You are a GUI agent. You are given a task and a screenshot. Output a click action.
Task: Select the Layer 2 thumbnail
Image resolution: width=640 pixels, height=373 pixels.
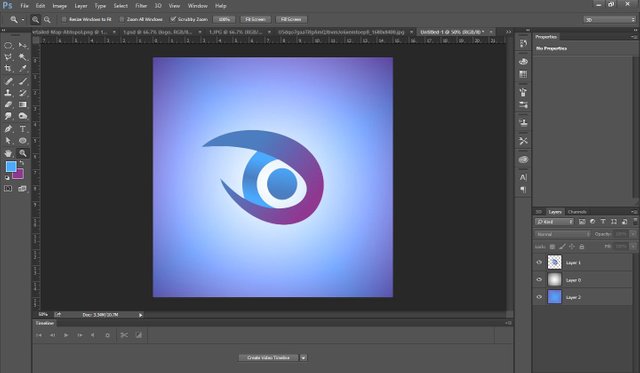[x=554, y=297]
